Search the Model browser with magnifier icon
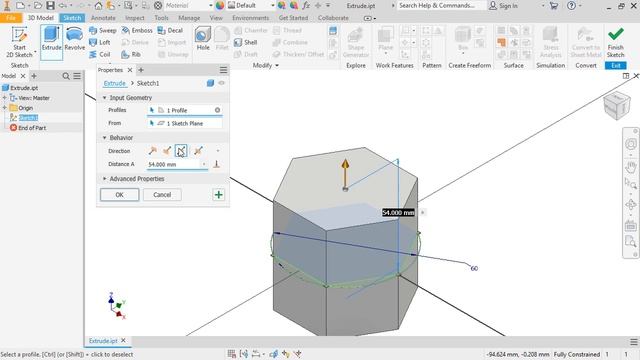The image size is (640, 360). click(x=66, y=76)
